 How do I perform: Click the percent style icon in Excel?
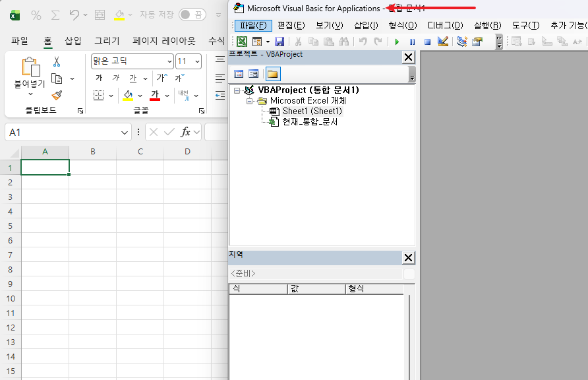36,15
